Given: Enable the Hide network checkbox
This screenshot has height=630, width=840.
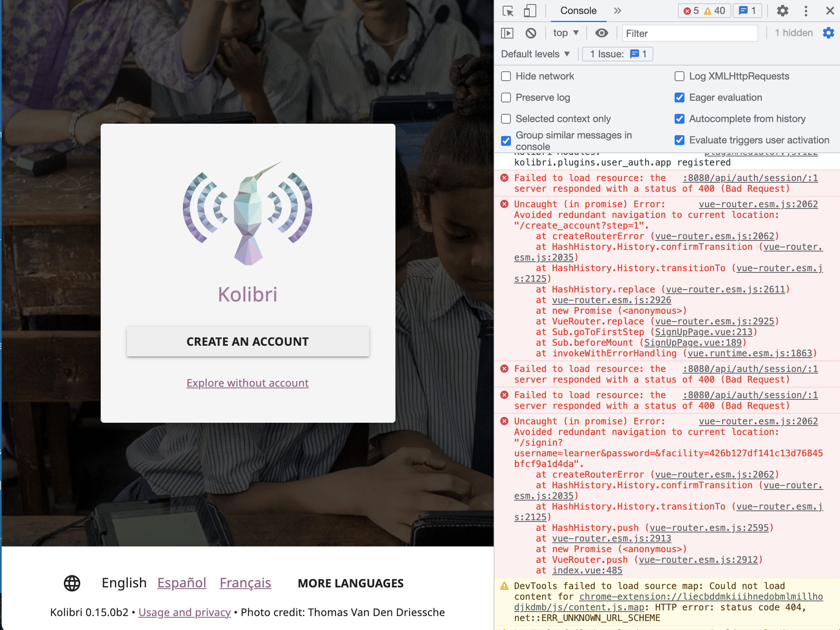Looking at the screenshot, I should pyautogui.click(x=506, y=76).
